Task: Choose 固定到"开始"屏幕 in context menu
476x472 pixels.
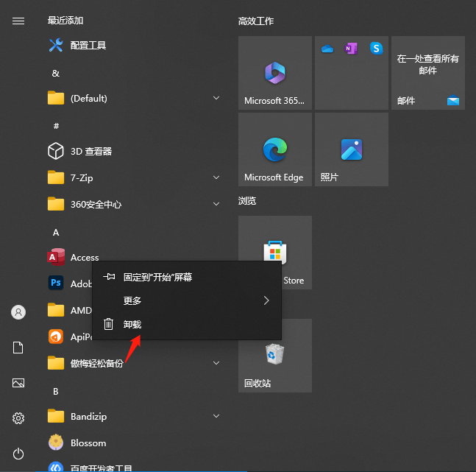Action: tap(187, 277)
